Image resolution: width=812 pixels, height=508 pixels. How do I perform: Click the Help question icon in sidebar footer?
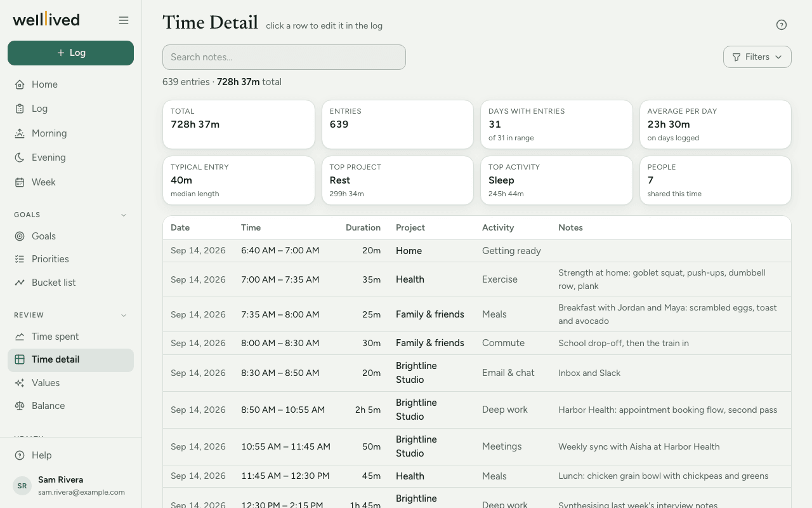20,455
